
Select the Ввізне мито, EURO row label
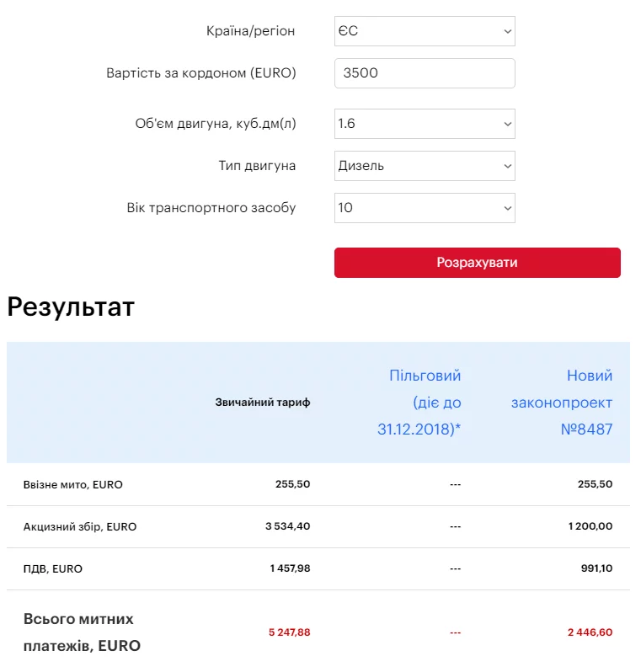click(x=73, y=484)
